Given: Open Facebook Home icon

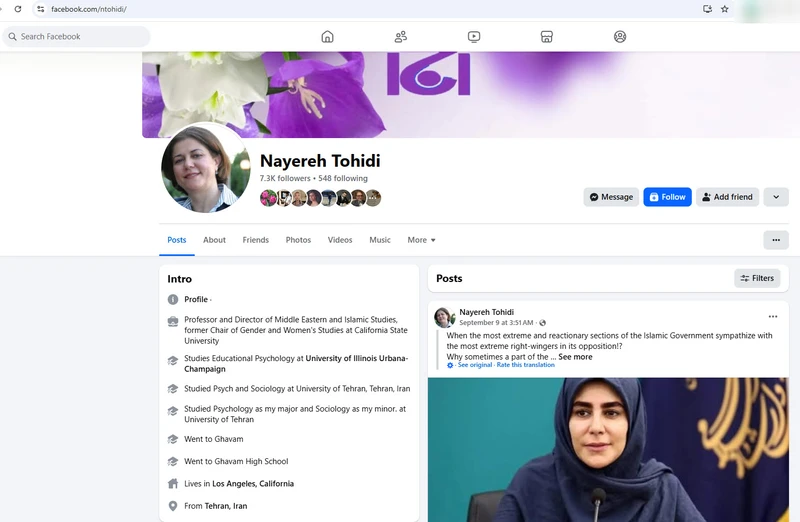Looking at the screenshot, I should [328, 37].
